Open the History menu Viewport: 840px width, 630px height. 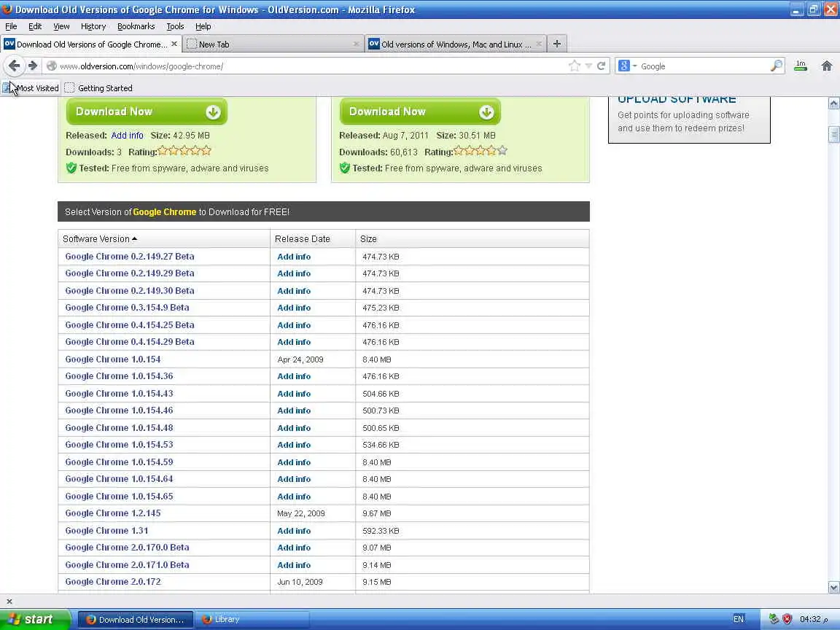click(93, 26)
